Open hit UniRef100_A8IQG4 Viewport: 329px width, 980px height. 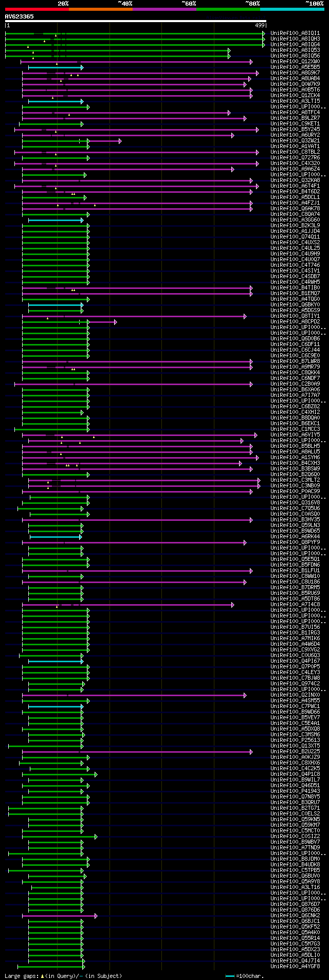coord(295,45)
